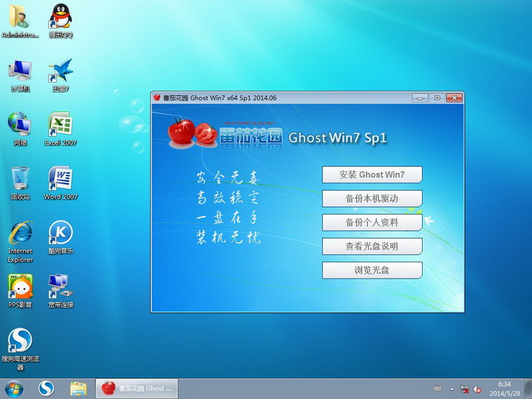Open the Windows Explorer folder on taskbar
The width and height of the screenshot is (532, 399).
point(78,388)
